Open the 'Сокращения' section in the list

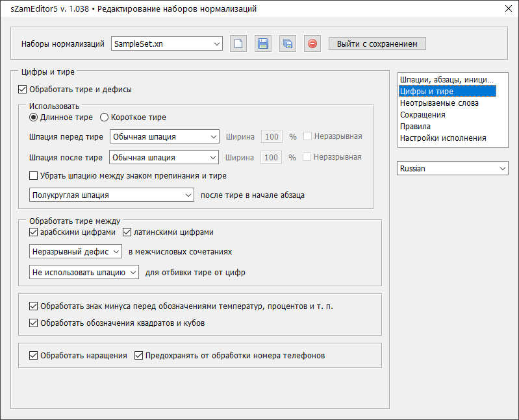click(x=422, y=115)
